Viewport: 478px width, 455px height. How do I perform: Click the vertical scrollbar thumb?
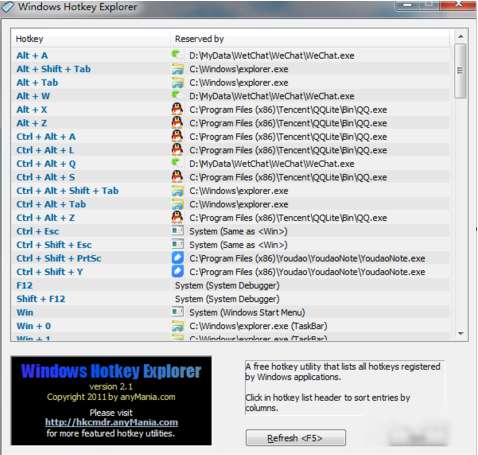click(x=460, y=71)
